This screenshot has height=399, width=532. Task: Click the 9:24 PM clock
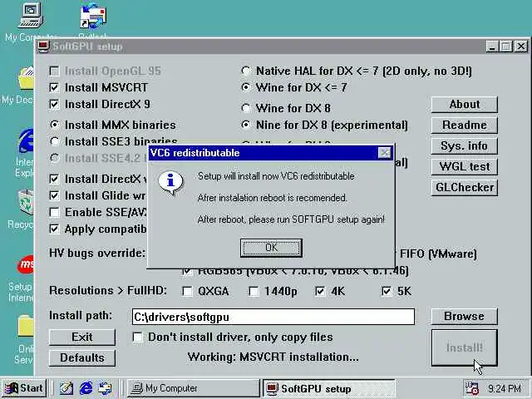click(x=505, y=388)
